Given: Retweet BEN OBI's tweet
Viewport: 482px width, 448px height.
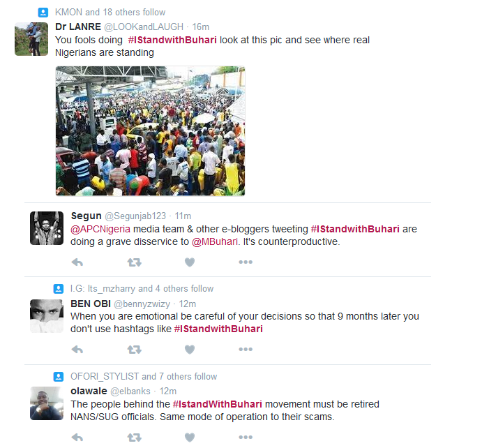Looking at the screenshot, I should [135, 350].
